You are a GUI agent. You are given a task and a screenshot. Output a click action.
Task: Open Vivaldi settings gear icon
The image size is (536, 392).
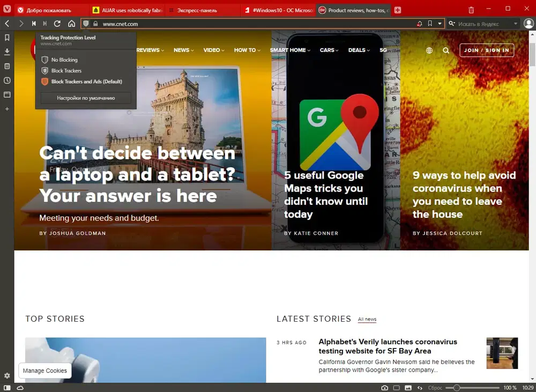[7, 375]
